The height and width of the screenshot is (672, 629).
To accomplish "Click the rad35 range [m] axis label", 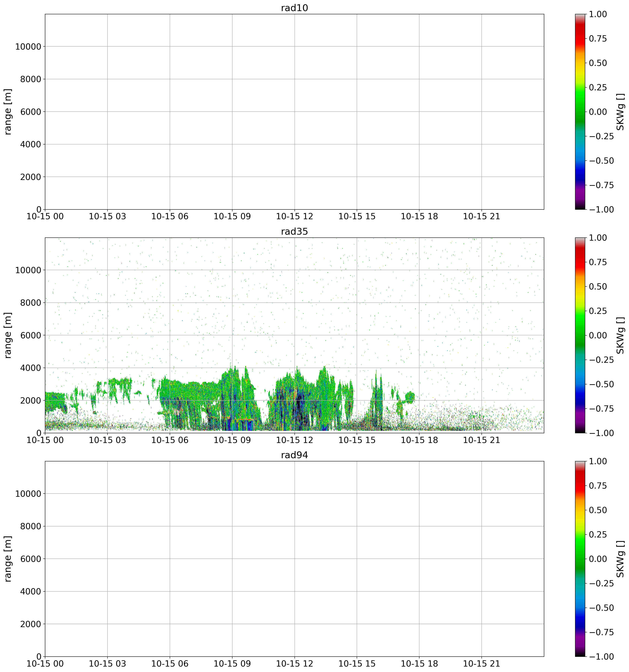I will [x=8, y=335].
